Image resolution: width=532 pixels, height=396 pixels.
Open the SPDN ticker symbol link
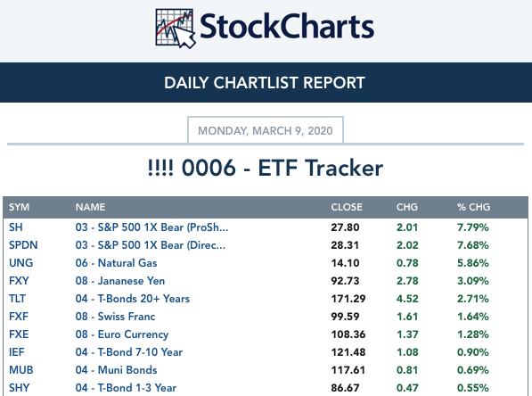coord(23,245)
